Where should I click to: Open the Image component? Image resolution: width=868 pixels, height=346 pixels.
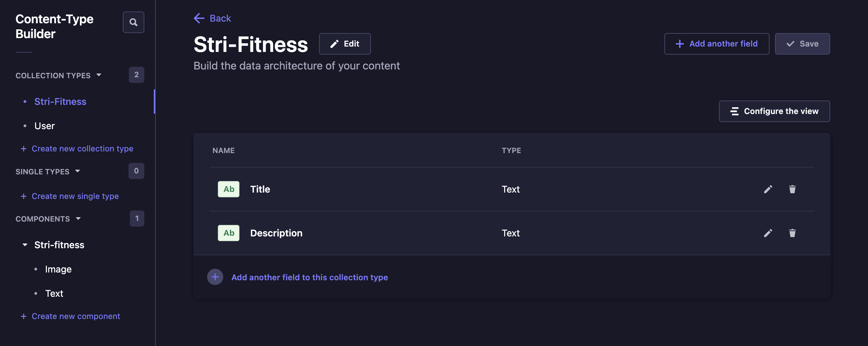58,269
